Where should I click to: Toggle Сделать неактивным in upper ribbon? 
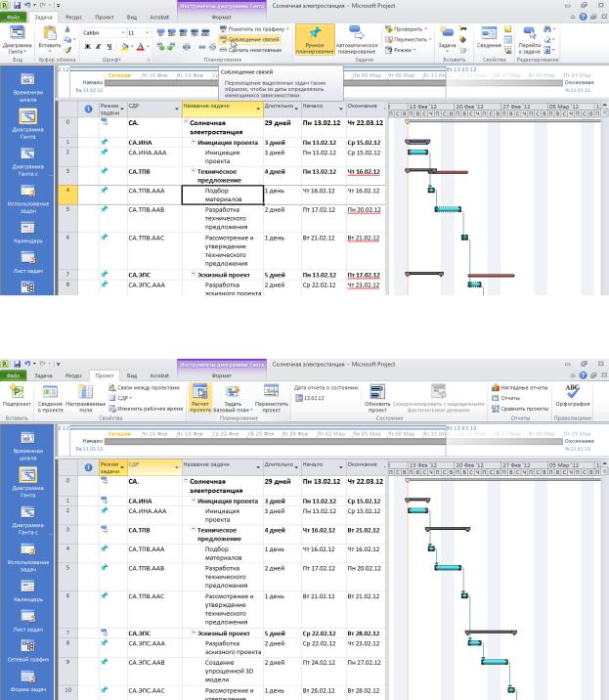pos(250,50)
